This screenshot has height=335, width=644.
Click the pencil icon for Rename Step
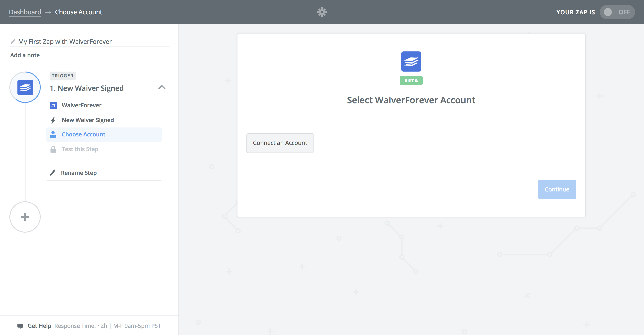coord(53,172)
